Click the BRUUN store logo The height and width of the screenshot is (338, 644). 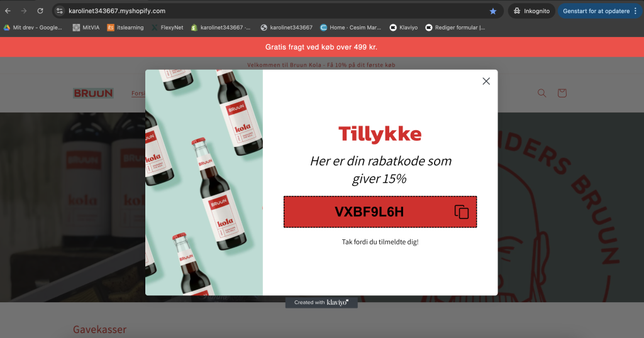[x=93, y=93]
